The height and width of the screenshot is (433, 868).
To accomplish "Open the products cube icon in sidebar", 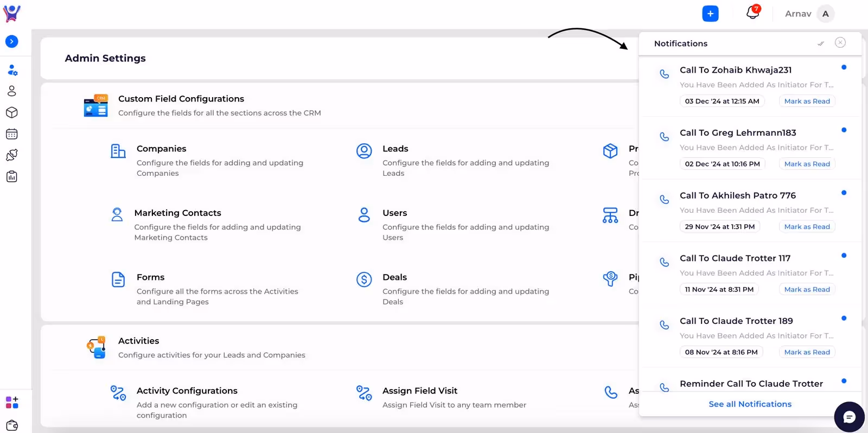I will click(12, 112).
